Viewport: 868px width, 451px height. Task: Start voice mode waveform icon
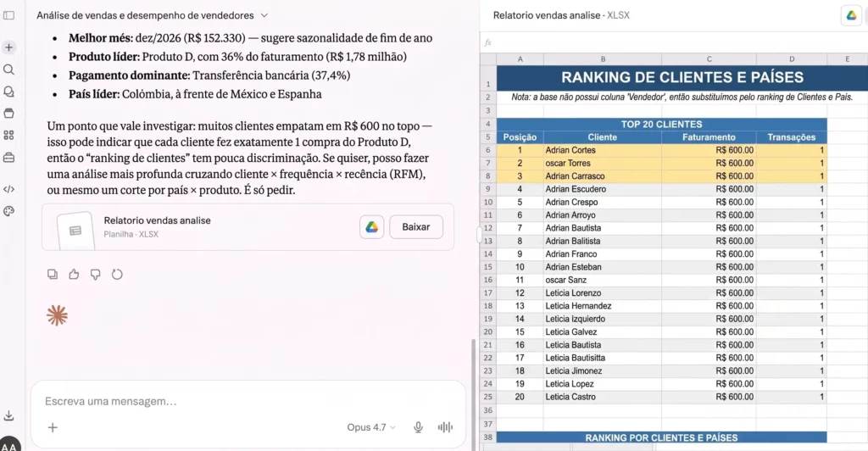click(x=445, y=427)
